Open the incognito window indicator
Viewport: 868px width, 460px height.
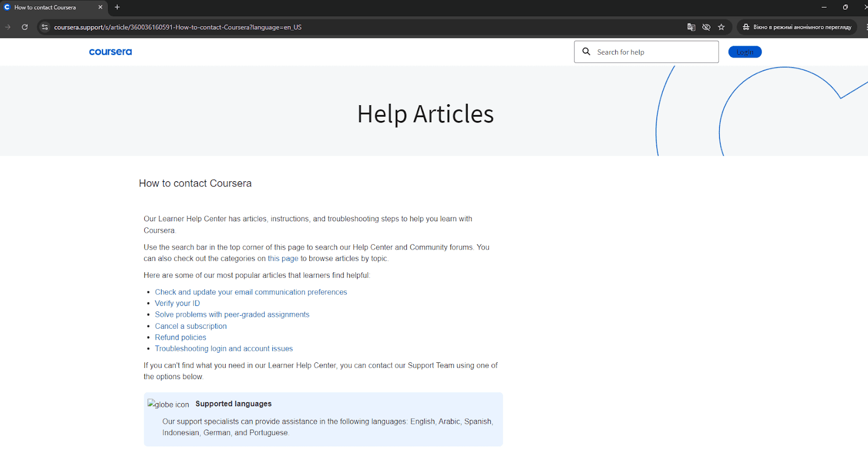click(x=797, y=27)
